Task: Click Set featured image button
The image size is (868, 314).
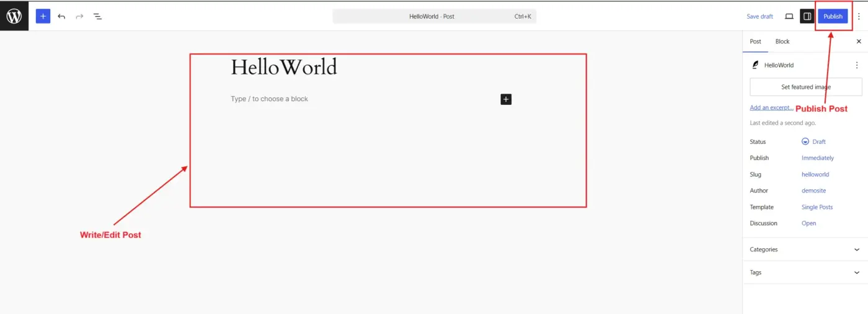Action: click(x=806, y=87)
